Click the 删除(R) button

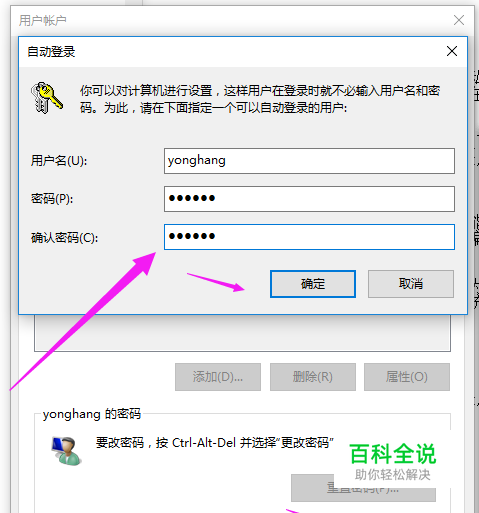point(313,377)
